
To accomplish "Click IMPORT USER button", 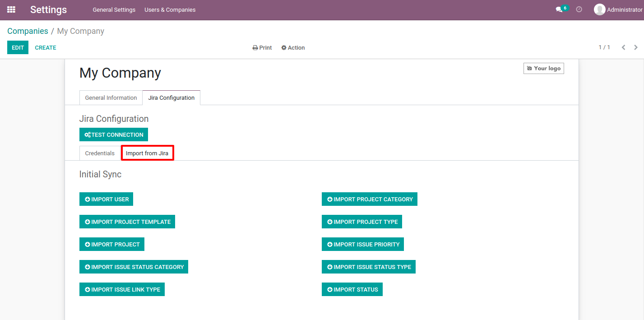I will click(107, 199).
